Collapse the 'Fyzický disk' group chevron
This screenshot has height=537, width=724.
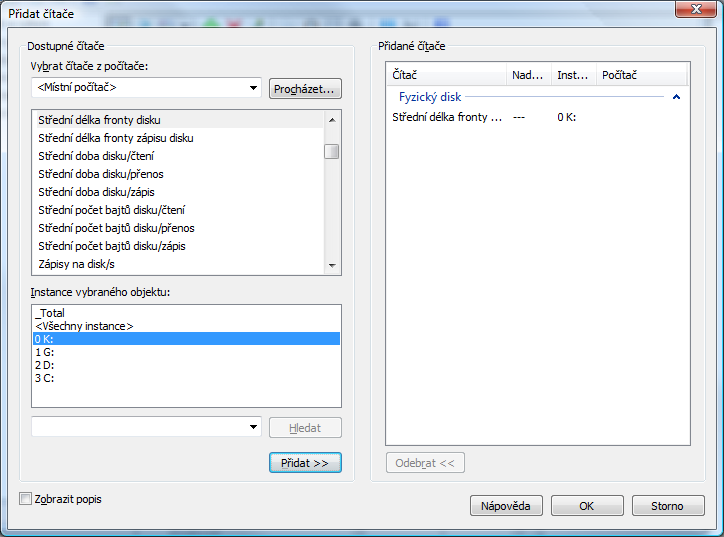pos(676,97)
